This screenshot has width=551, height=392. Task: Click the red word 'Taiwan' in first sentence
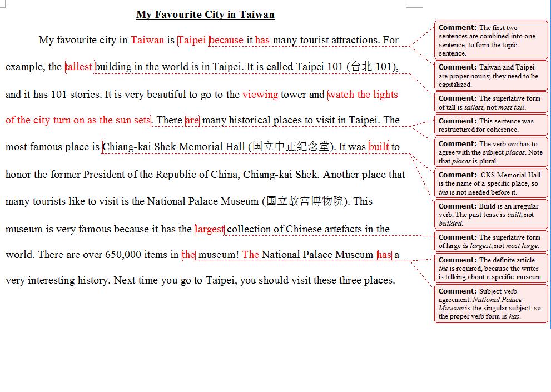(147, 39)
